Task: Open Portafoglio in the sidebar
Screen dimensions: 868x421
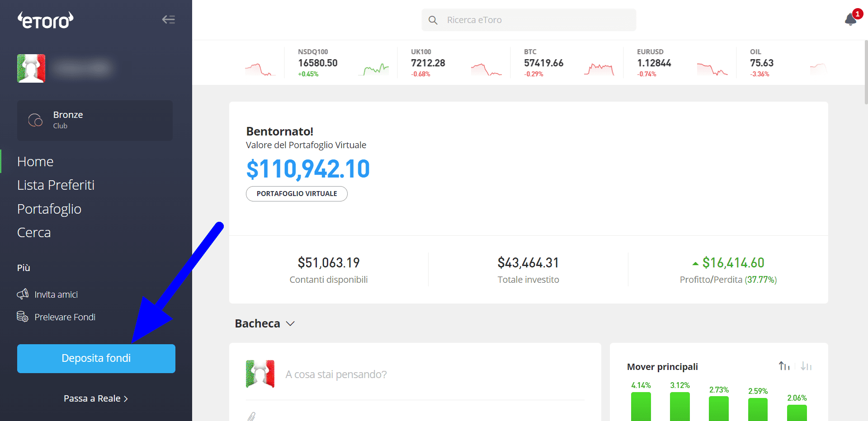Action: pyautogui.click(x=49, y=209)
